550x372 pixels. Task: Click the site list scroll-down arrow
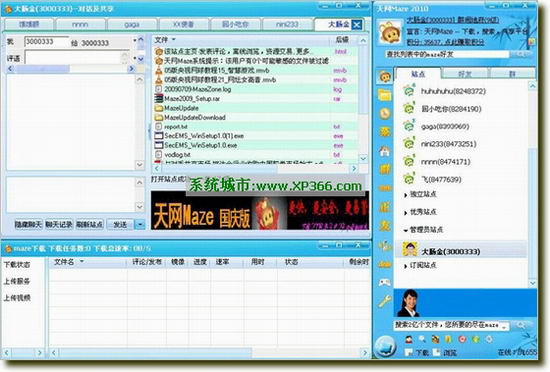coord(532,283)
